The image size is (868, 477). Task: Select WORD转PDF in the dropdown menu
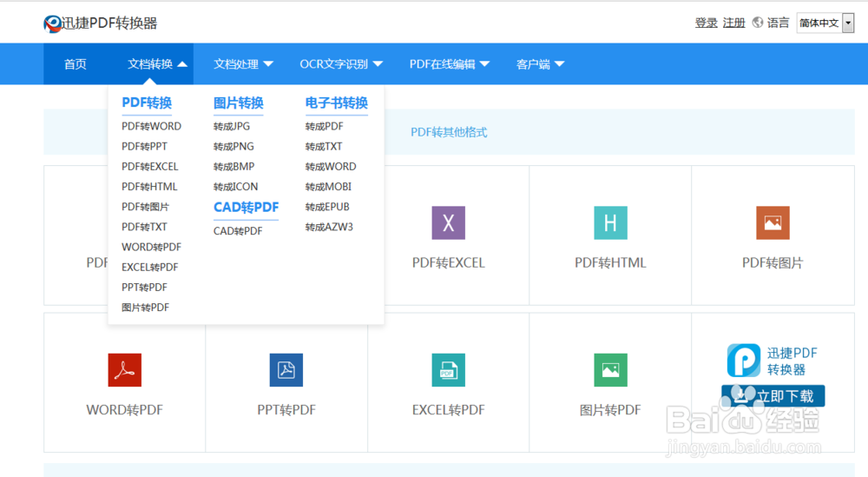151,247
